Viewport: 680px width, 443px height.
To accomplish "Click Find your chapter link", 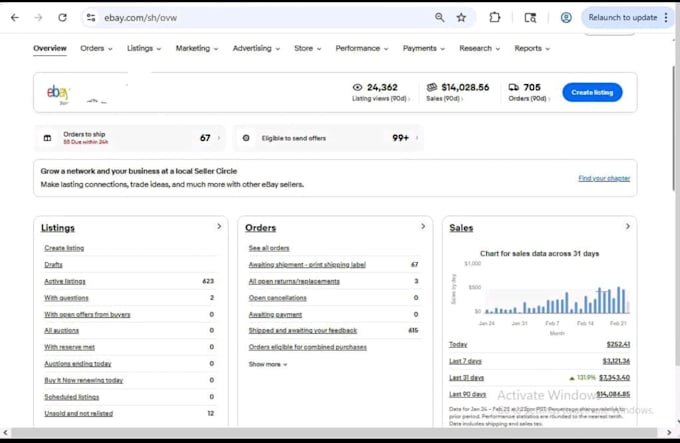I will 604,178.
